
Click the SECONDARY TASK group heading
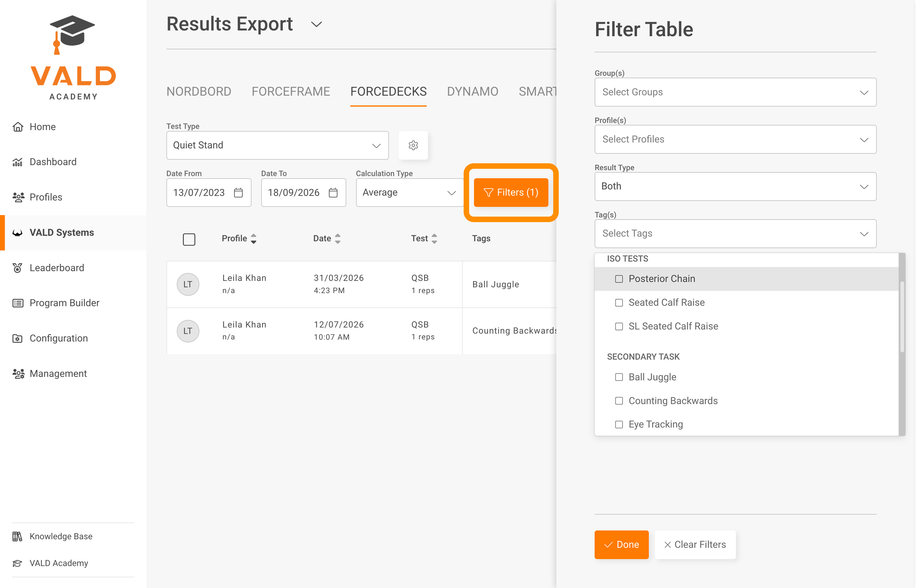click(x=643, y=357)
